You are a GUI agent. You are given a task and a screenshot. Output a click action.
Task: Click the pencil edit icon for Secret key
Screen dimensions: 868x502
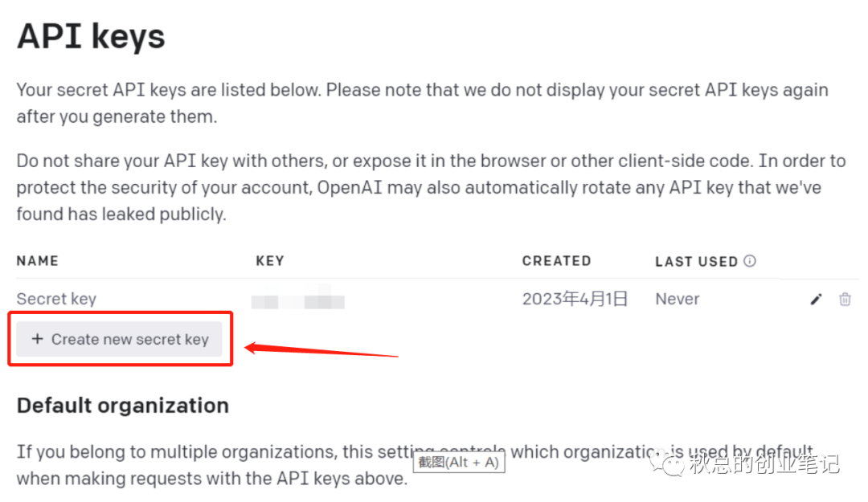click(x=816, y=300)
